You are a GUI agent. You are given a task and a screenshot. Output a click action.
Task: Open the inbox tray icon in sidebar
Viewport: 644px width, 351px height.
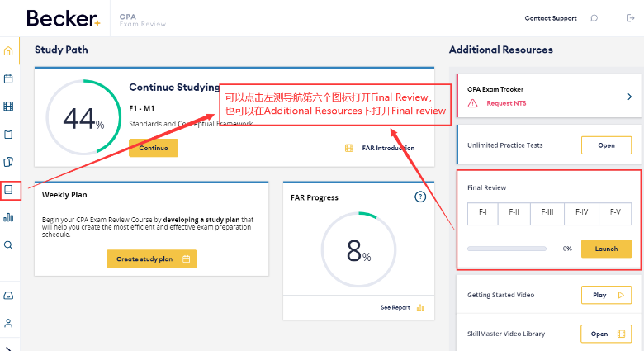coord(9,295)
